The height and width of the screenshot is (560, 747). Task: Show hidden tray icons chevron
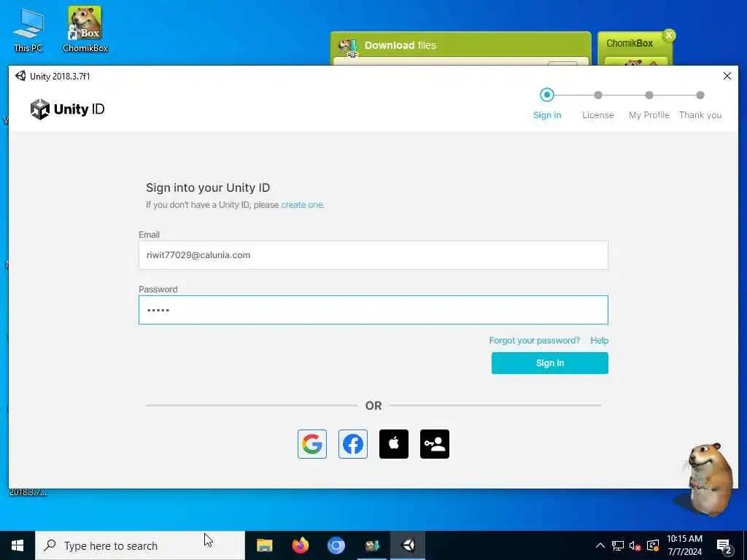click(x=600, y=545)
